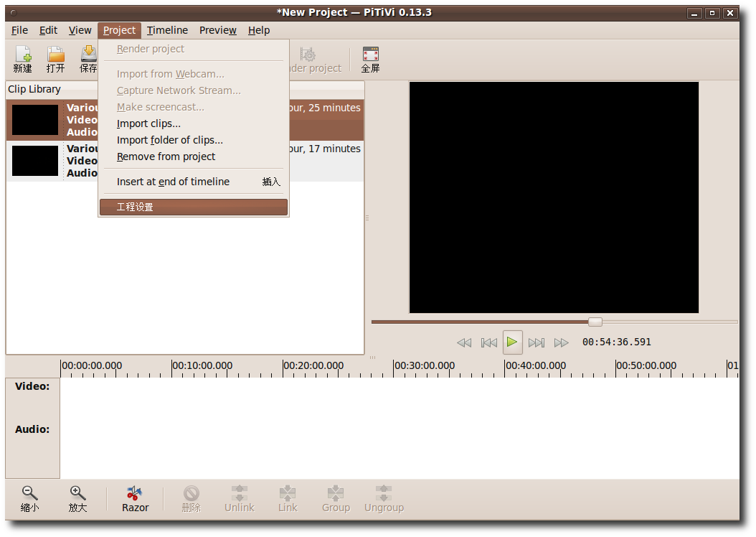The width and height of the screenshot is (756, 537).
Task: Fast-forward with double-arrow forward button
Action: tap(561, 342)
